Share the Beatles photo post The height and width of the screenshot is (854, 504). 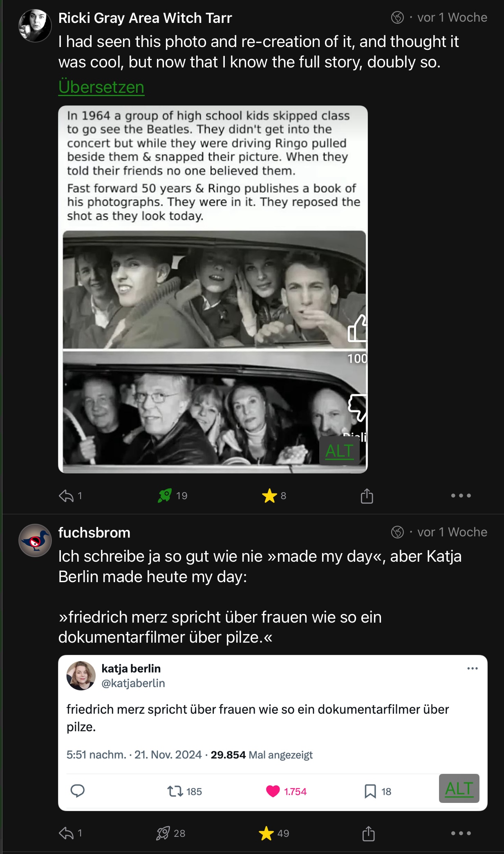pyautogui.click(x=367, y=496)
